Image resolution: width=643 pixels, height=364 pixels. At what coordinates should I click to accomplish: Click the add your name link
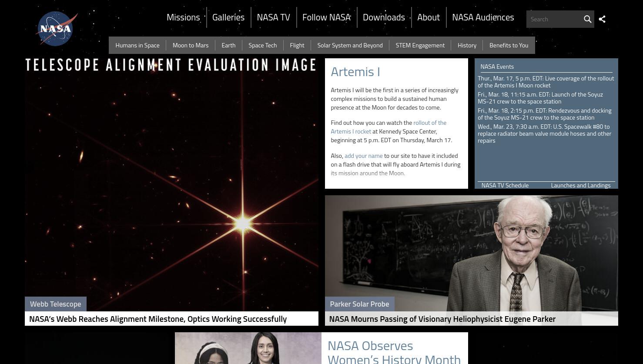tap(364, 156)
